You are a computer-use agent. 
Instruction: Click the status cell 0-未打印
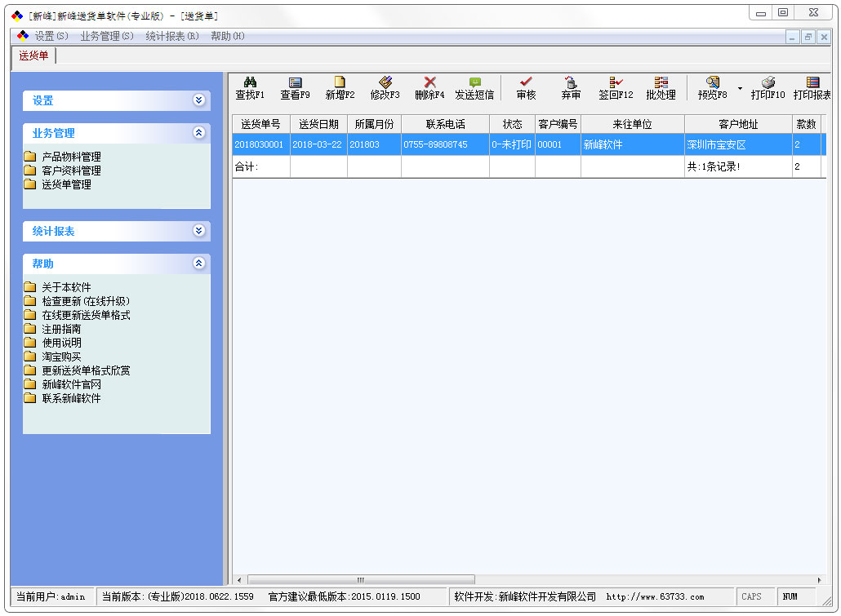pos(512,144)
